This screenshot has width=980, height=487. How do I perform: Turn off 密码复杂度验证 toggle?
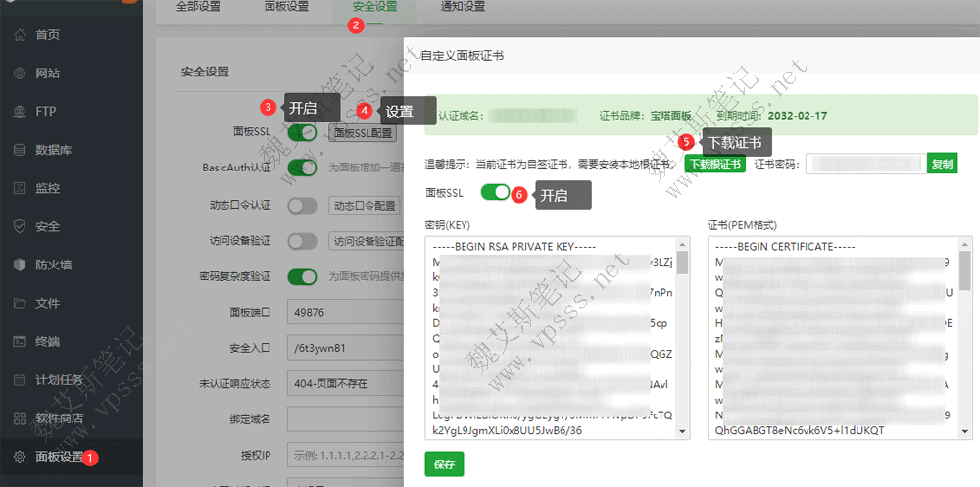click(x=302, y=277)
